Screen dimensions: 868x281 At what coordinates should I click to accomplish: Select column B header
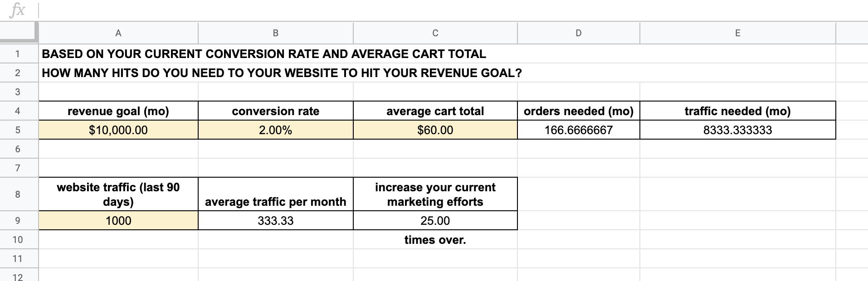tap(276, 33)
